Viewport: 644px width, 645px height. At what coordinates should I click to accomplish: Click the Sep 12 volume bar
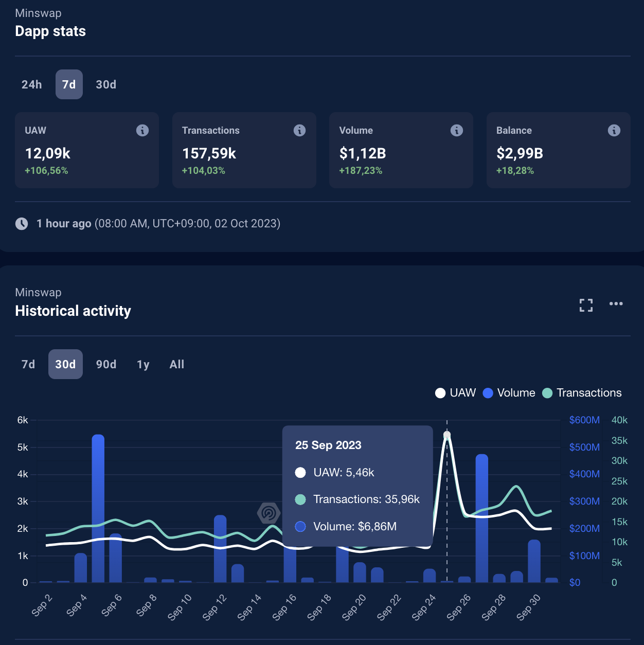coord(220,549)
